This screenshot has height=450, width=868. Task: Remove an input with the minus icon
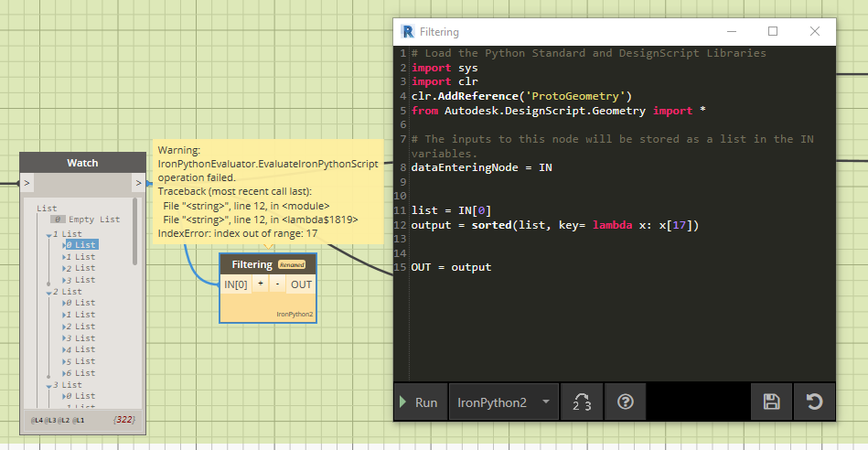[277, 284]
